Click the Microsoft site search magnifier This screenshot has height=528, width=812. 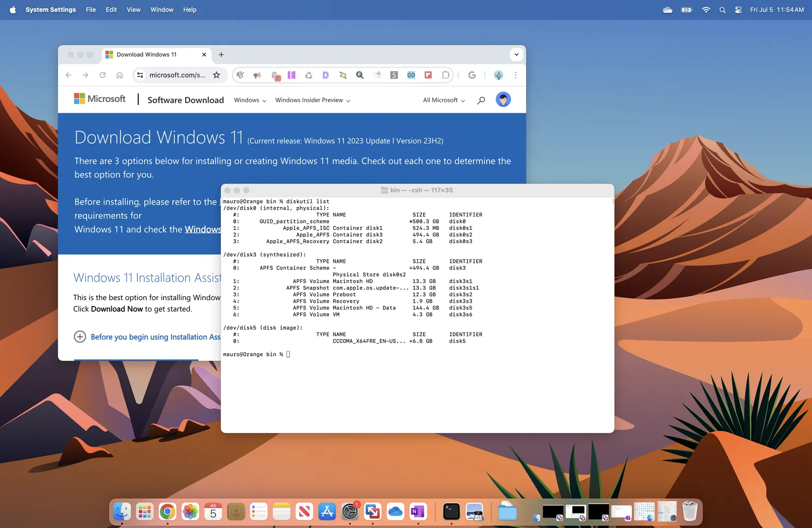click(x=481, y=100)
